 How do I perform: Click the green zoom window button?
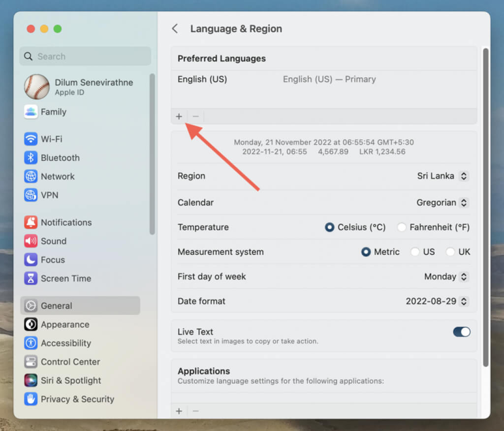tap(58, 29)
